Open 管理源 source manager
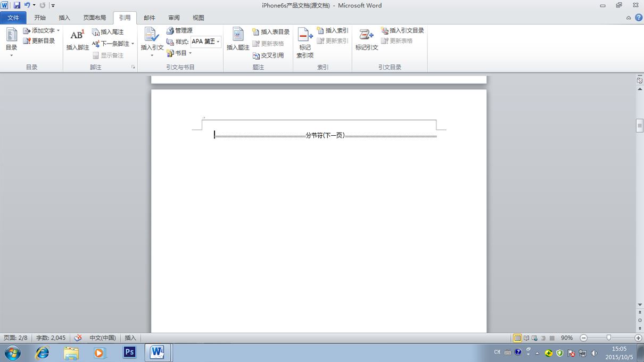 [x=179, y=31]
